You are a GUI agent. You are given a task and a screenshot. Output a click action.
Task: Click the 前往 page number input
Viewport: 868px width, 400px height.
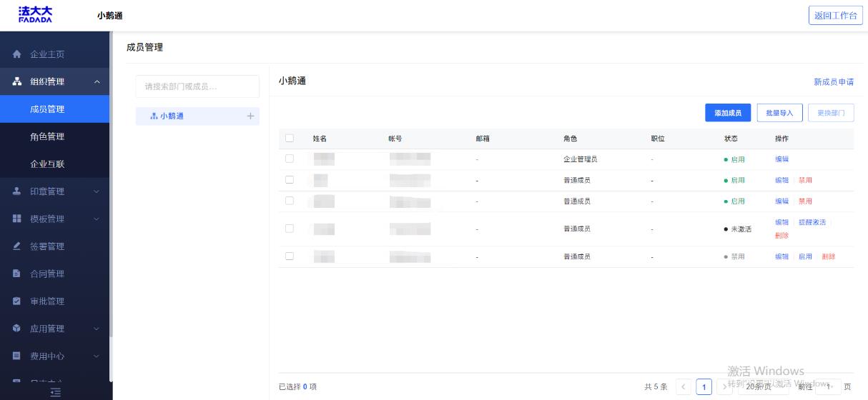829,386
